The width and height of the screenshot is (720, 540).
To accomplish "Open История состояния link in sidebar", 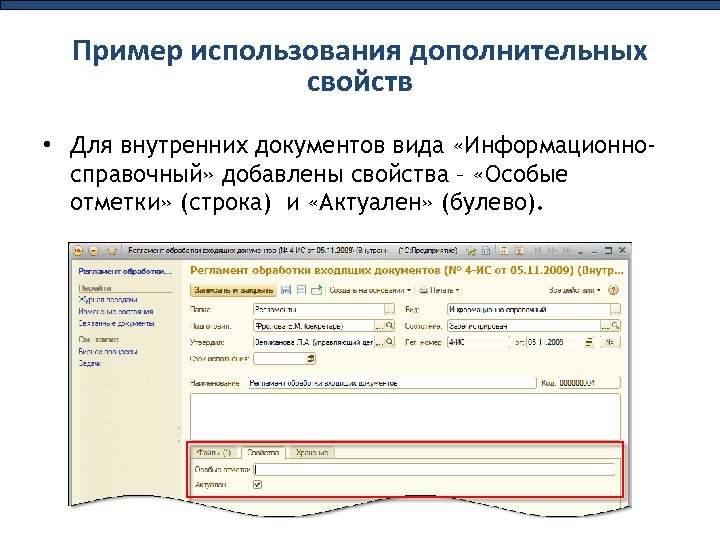I will point(116,311).
